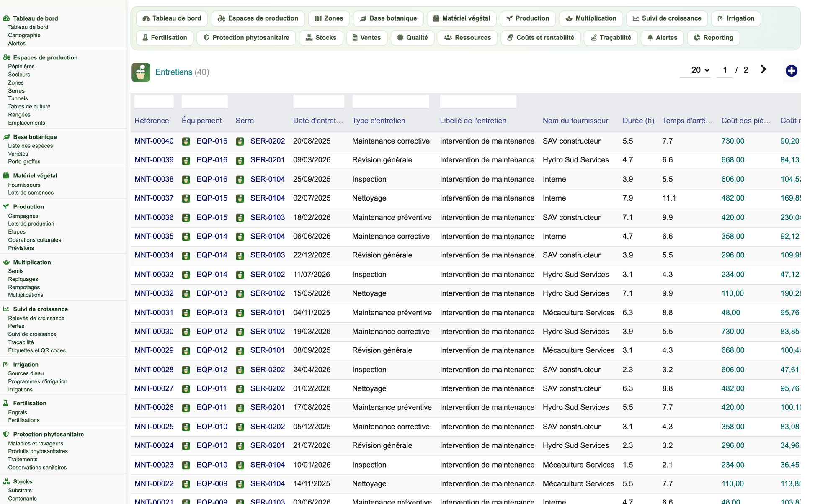Click the Libellé de l'entretien filter field

(x=478, y=101)
